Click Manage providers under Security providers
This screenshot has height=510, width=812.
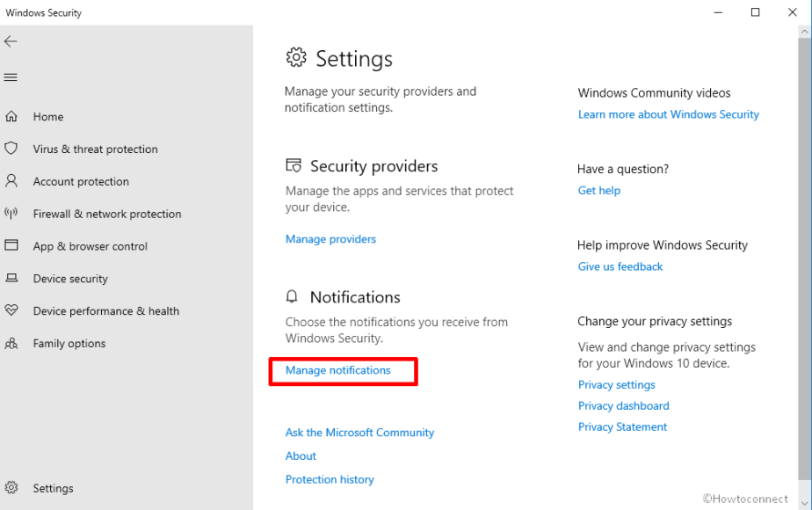point(330,238)
